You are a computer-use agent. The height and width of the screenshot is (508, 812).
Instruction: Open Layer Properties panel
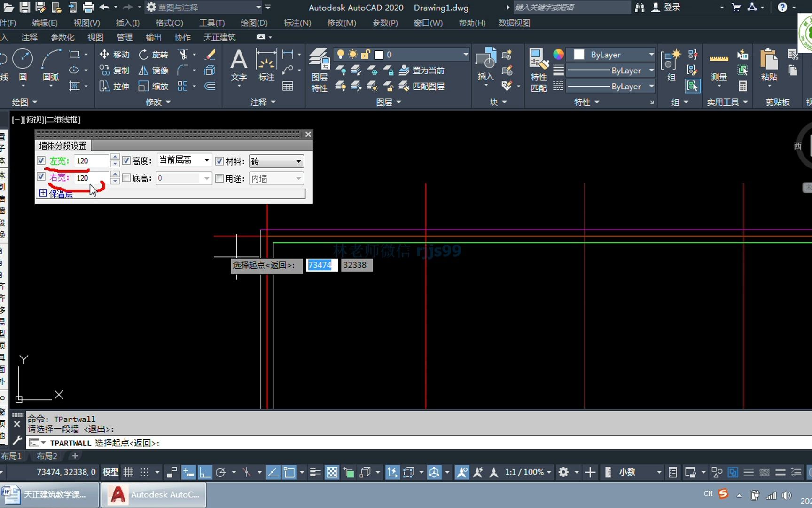320,70
